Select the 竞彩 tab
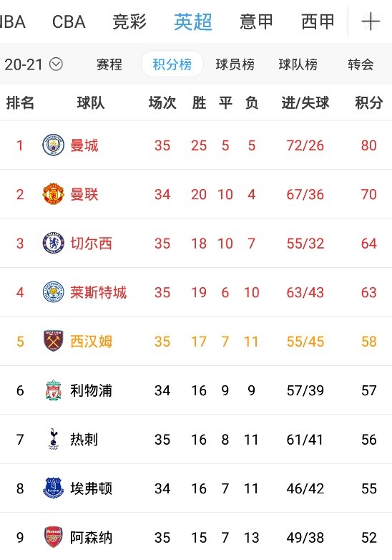 (129, 21)
